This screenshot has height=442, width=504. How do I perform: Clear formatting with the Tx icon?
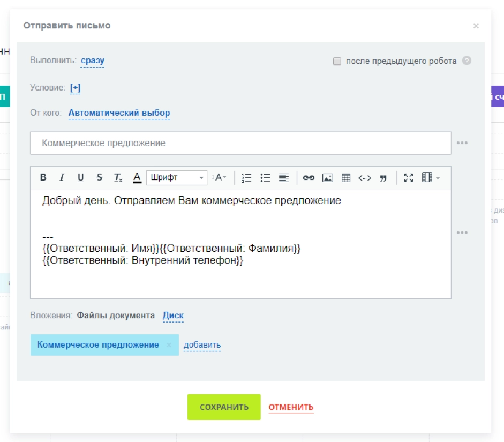[118, 178]
